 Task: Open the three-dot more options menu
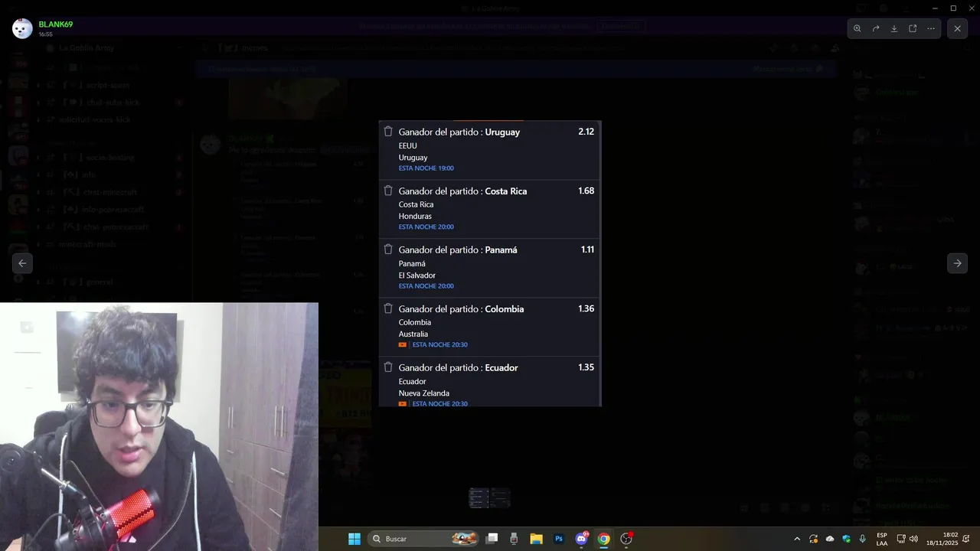click(x=931, y=28)
